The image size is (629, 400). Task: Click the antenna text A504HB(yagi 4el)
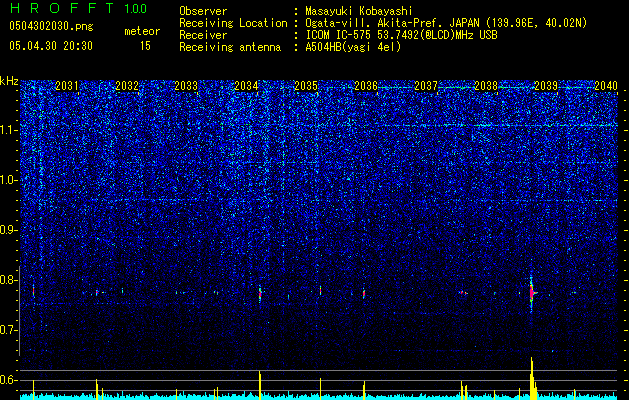click(353, 47)
